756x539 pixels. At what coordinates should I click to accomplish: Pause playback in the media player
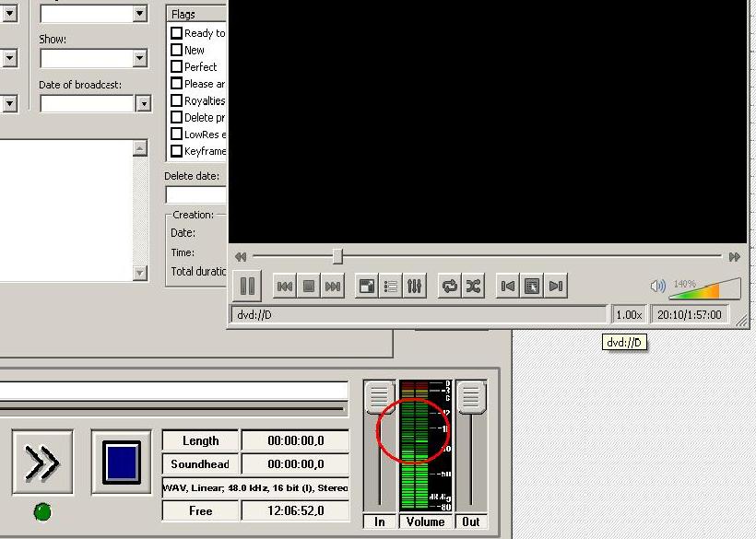coord(247,286)
